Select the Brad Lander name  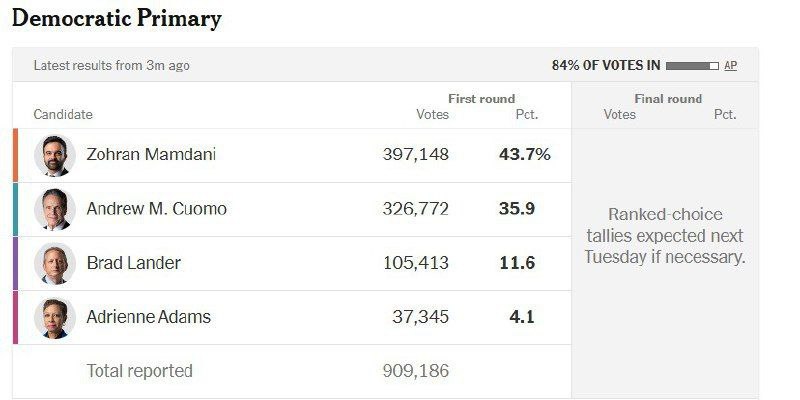tap(134, 263)
